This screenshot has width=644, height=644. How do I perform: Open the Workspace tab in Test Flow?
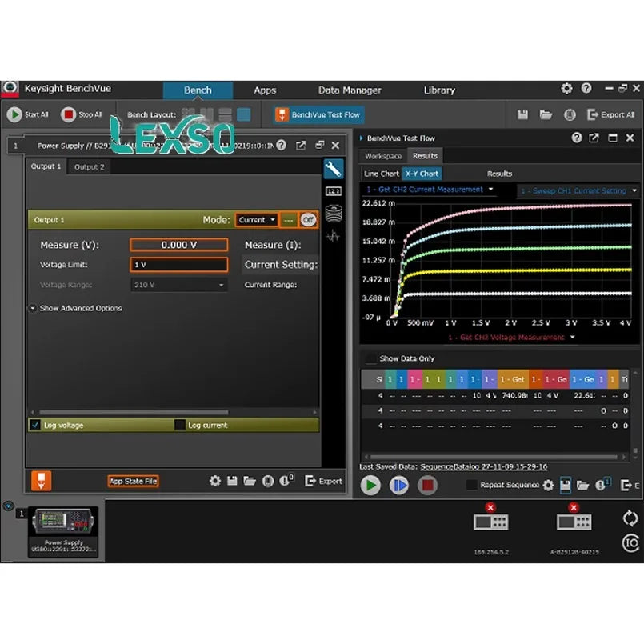(x=382, y=156)
